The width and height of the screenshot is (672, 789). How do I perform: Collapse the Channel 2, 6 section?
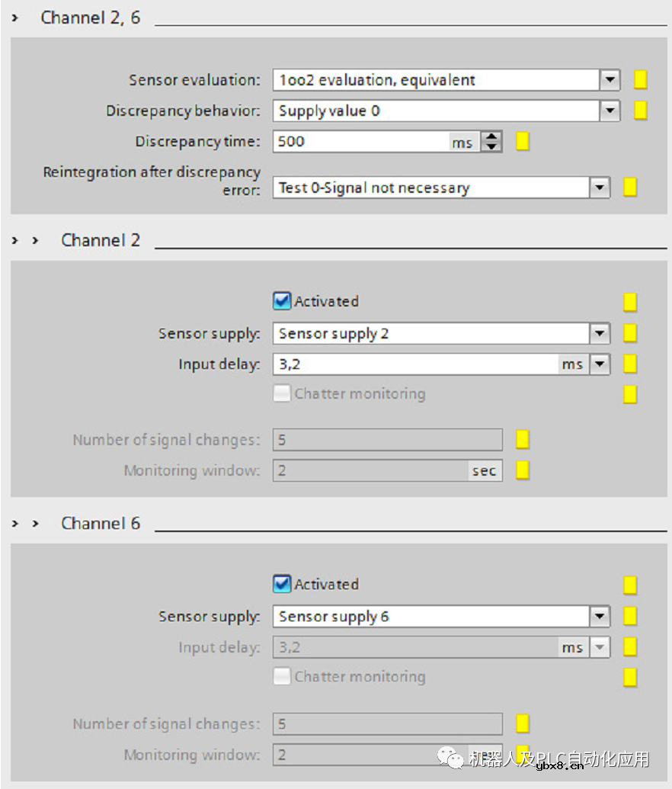pos(15,18)
